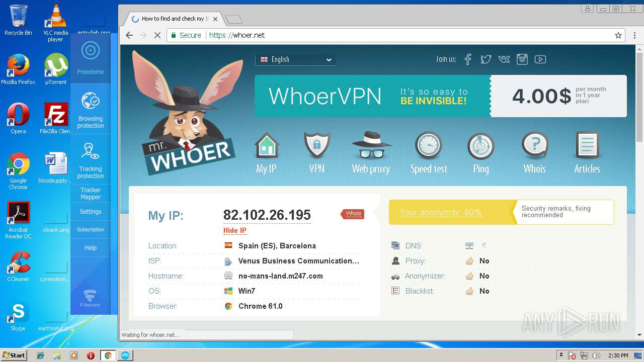Open the Freedome taskbar button
The width and height of the screenshot is (644, 362).
click(x=125, y=355)
